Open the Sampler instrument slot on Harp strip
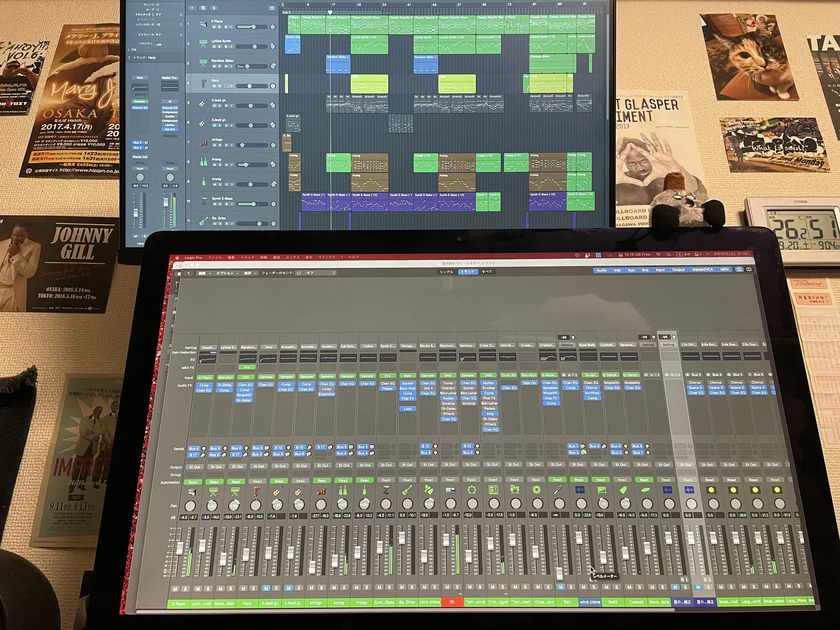Viewport: 840px width, 630px height. click(x=266, y=377)
